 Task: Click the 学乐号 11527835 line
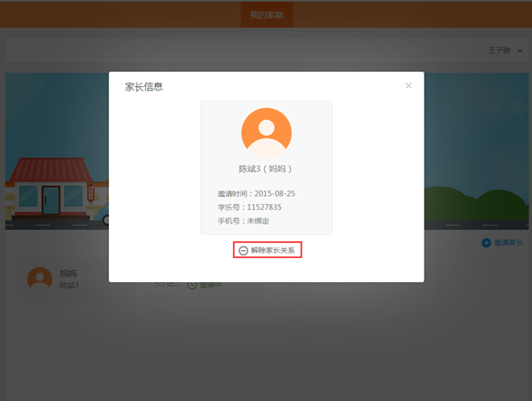pyautogui.click(x=249, y=207)
